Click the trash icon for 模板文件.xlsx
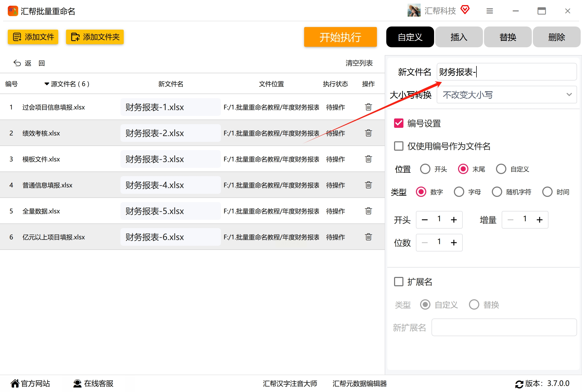 tap(368, 159)
